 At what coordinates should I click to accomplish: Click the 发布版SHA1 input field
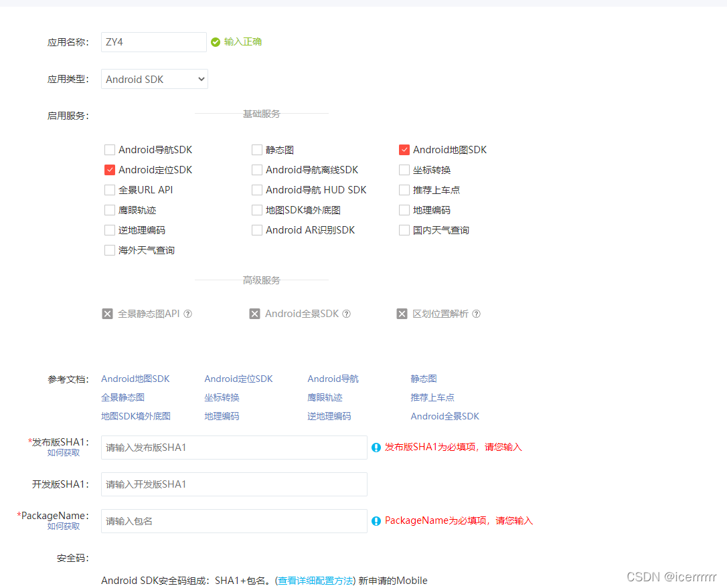point(234,447)
